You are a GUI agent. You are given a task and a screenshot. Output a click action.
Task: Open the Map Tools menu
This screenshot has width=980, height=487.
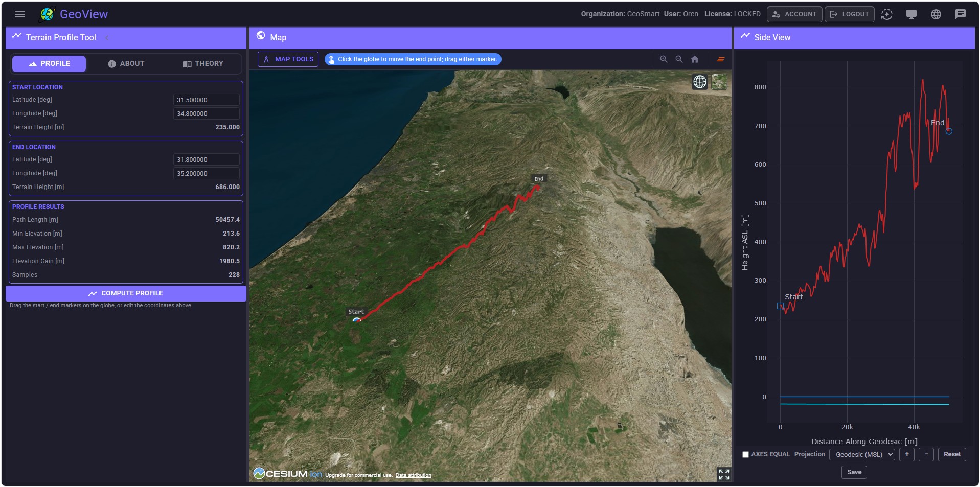click(288, 59)
